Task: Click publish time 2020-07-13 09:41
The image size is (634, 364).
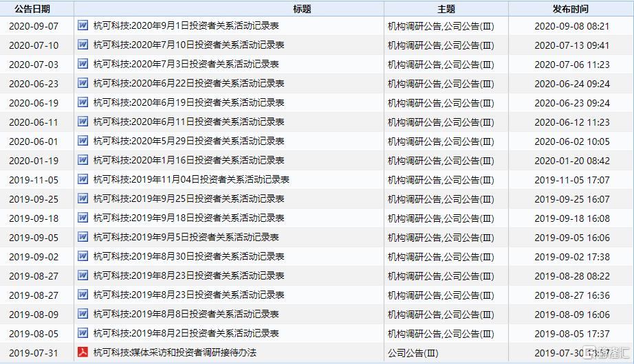Action: click(x=571, y=45)
